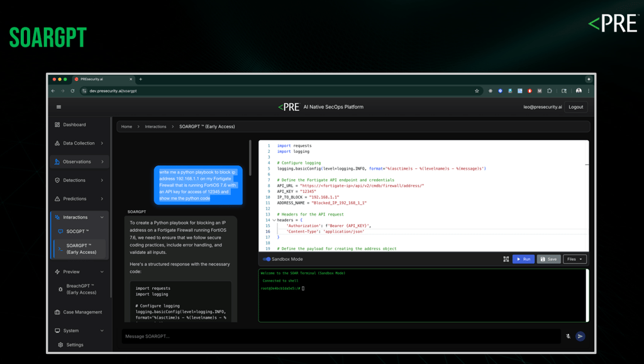This screenshot has width=644, height=364.
Task: Open the browser extensions puzzle icon
Action: [x=550, y=91]
